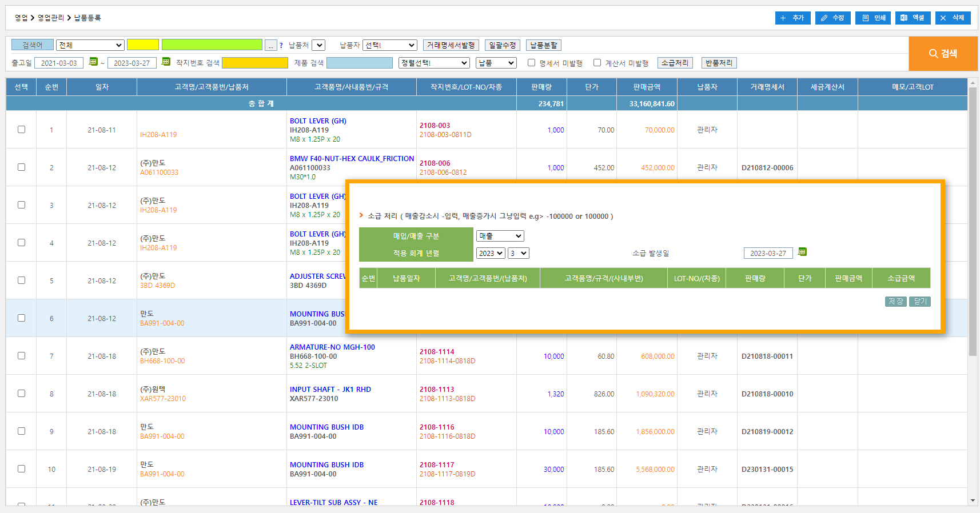Image resolution: width=980 pixels, height=513 pixels.
Task: Open calendar icon beside end date 2023-03-27
Action: click(x=166, y=62)
